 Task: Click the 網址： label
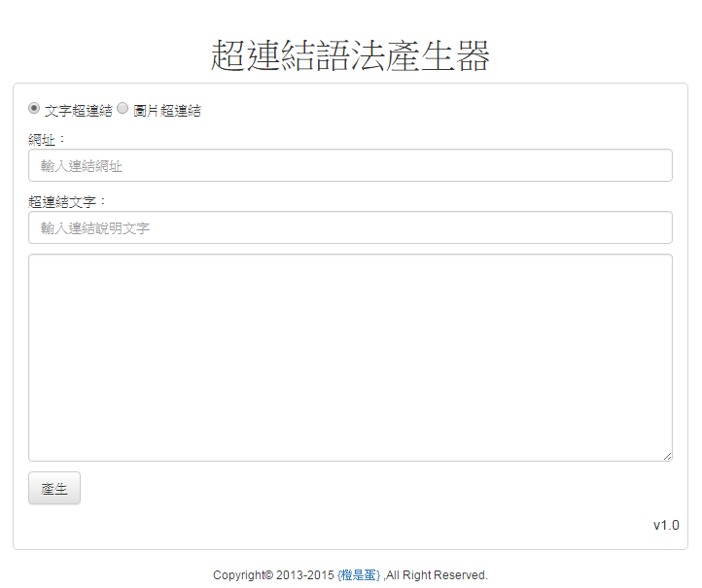[46, 140]
